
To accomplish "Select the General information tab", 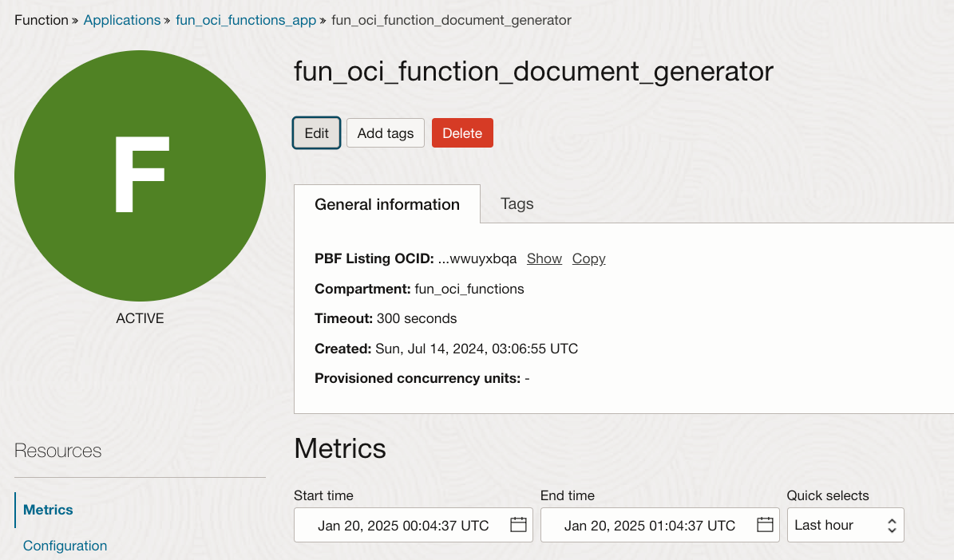I will 387,204.
